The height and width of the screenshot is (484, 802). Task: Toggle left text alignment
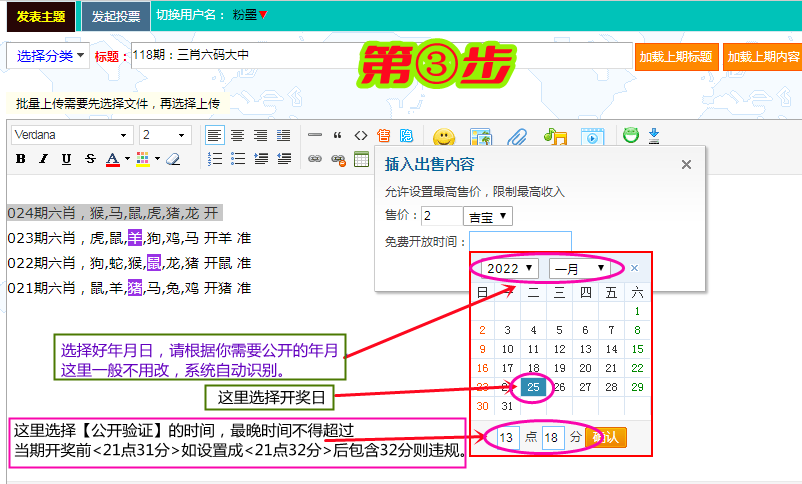pyautogui.click(x=214, y=135)
